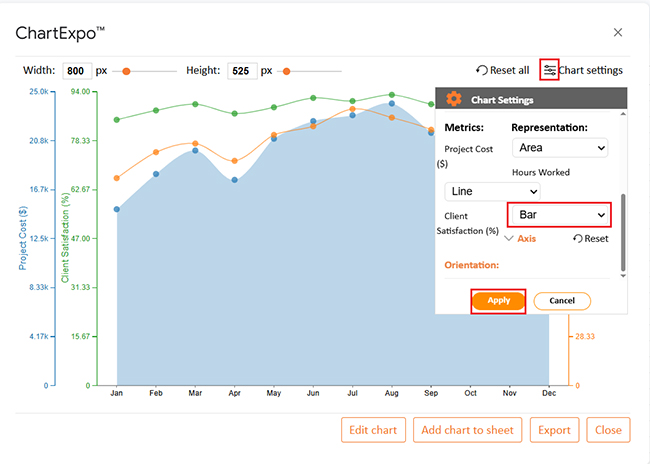Click the Chart Settings panel scrollbar
The image size is (650, 464).
point(623,230)
